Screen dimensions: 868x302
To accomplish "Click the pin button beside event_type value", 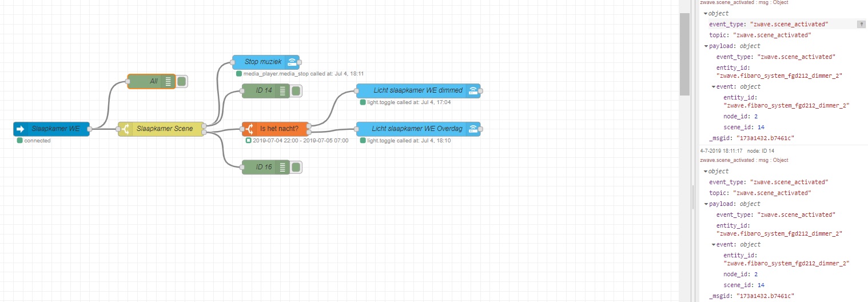I will click(861, 24).
